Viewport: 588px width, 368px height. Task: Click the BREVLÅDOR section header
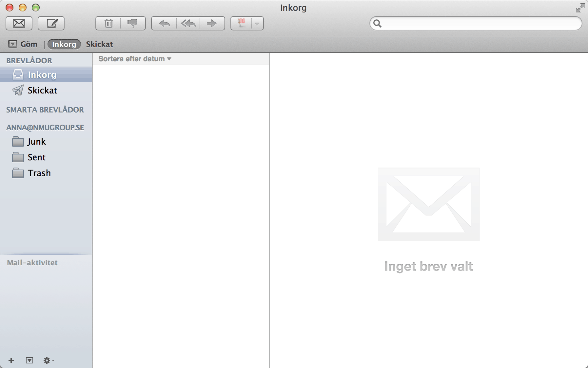click(29, 60)
